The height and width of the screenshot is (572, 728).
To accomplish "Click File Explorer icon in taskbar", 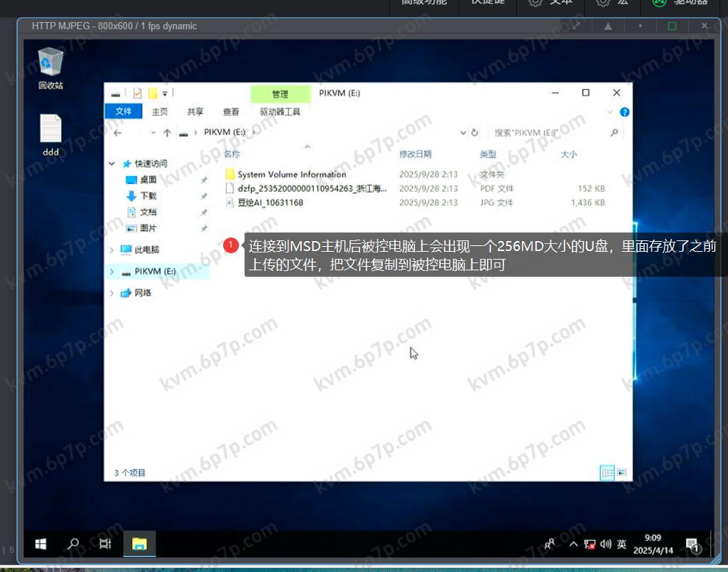I will 139,544.
